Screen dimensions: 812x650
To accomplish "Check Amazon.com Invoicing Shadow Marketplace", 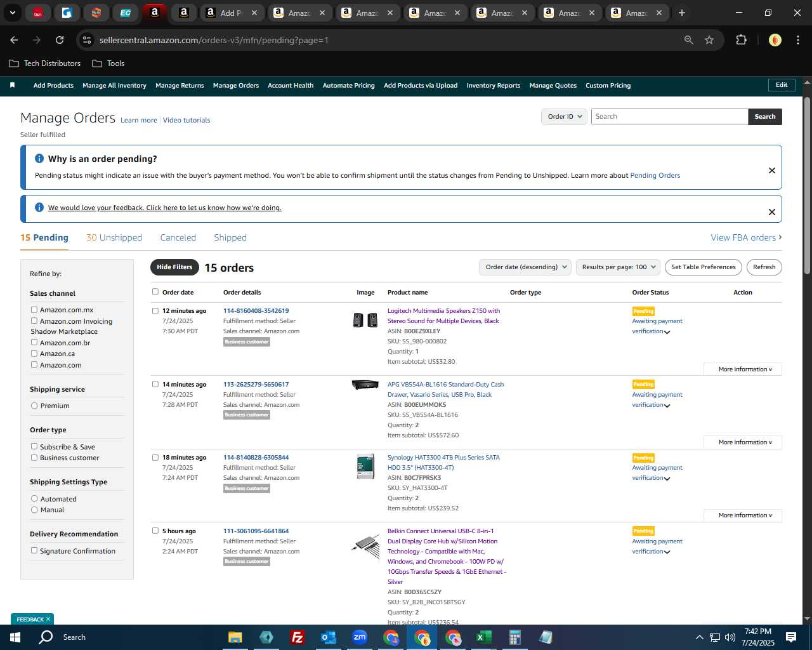I will [34, 321].
